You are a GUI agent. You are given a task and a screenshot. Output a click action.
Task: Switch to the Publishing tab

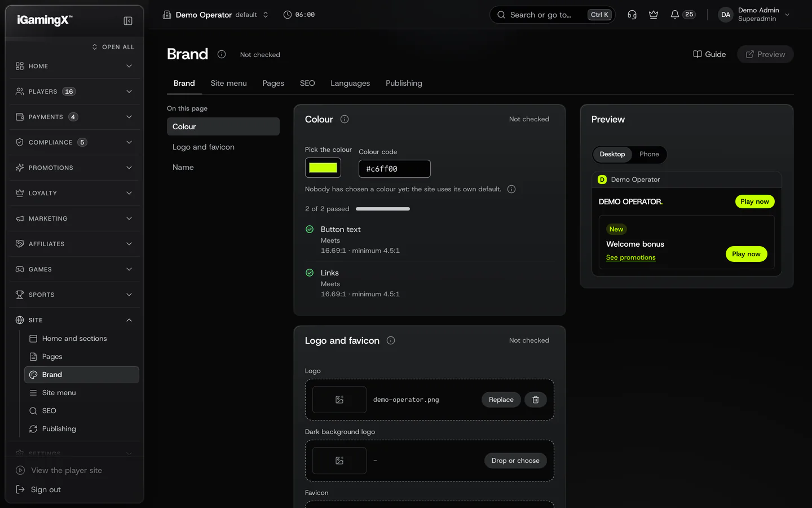pos(404,83)
